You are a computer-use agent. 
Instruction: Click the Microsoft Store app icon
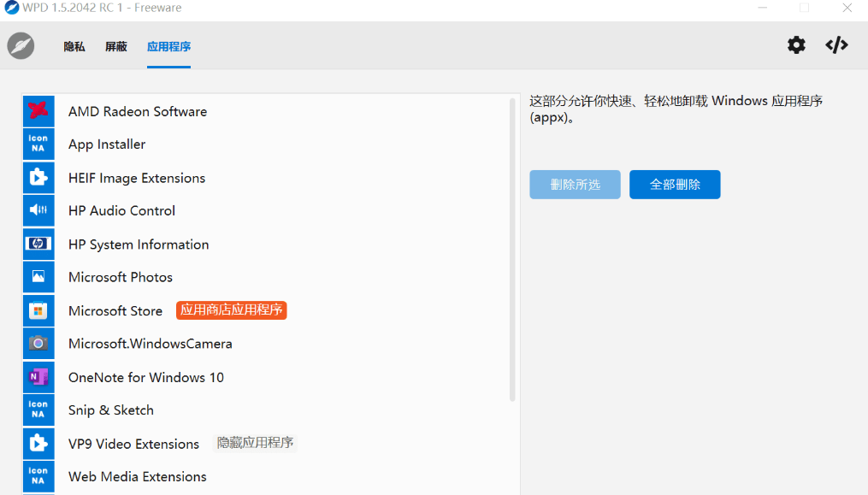point(38,310)
